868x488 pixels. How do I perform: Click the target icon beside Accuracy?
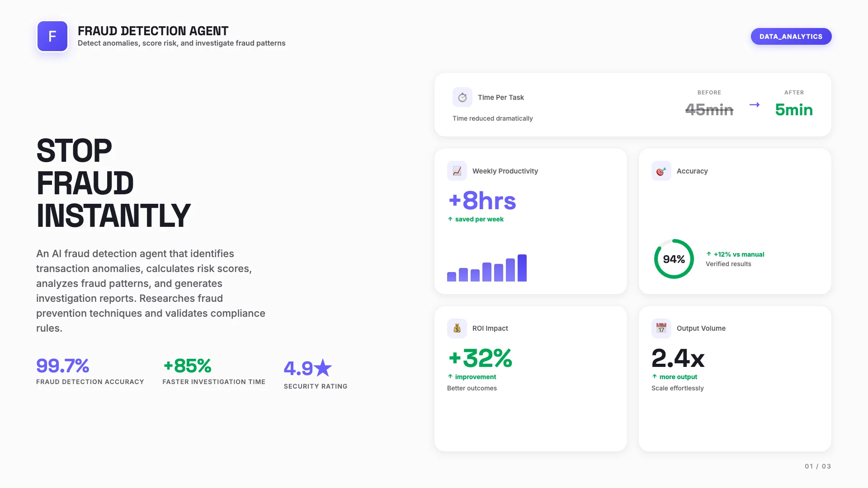661,171
